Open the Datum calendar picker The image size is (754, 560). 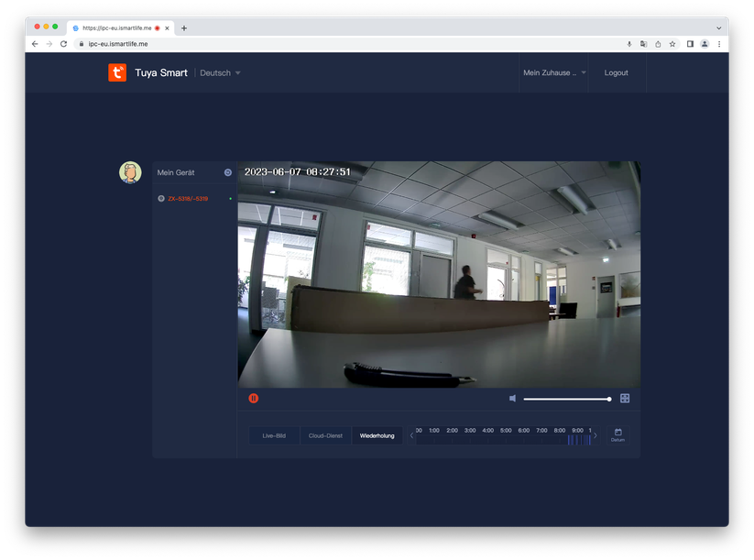(x=618, y=434)
